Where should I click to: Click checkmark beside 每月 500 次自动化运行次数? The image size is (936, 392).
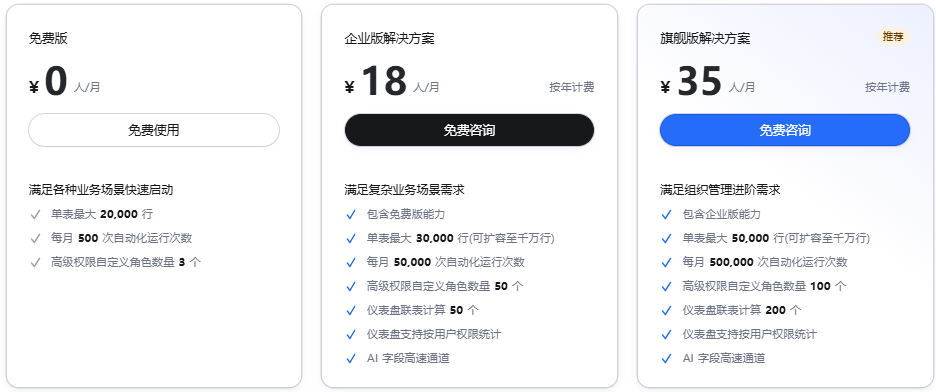(x=35, y=238)
